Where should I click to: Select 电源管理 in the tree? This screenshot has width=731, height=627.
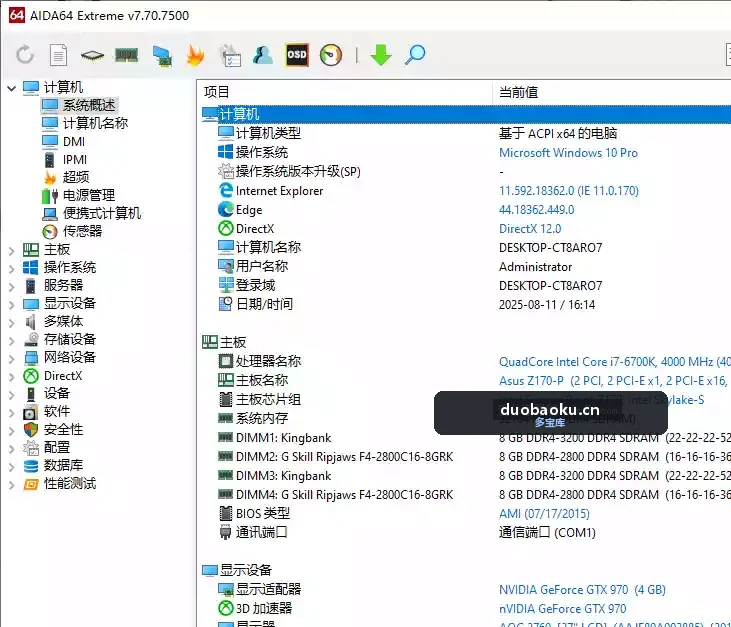coord(89,195)
